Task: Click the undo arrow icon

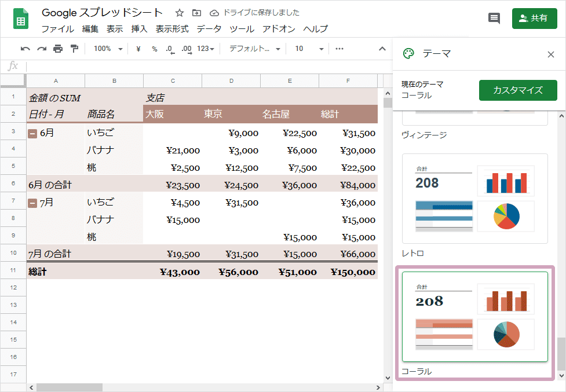Action: pos(25,49)
